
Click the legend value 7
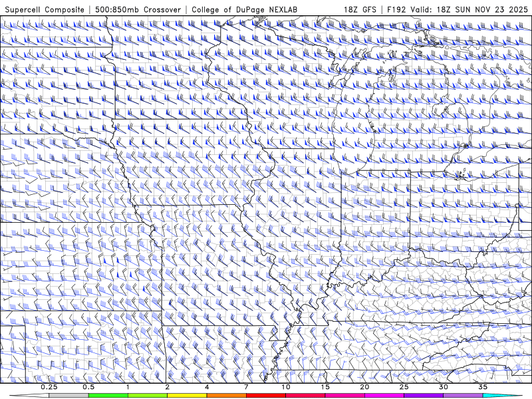[x=246, y=387]
